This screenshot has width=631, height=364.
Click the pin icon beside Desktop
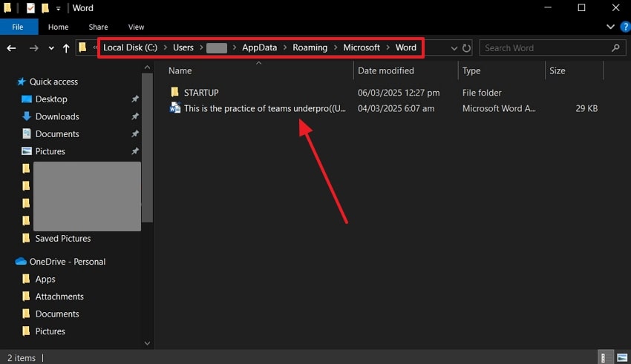click(135, 99)
